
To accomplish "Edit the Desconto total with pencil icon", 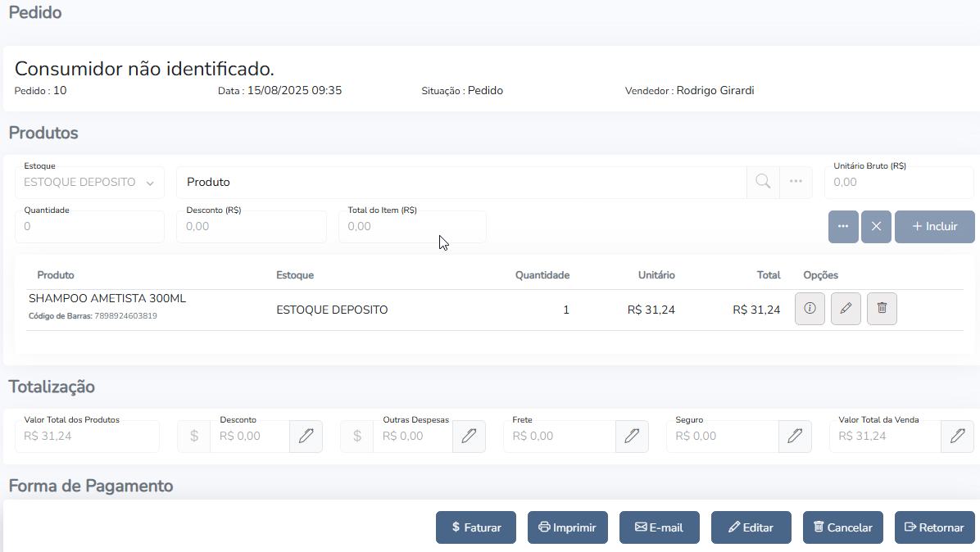I will tap(306, 437).
